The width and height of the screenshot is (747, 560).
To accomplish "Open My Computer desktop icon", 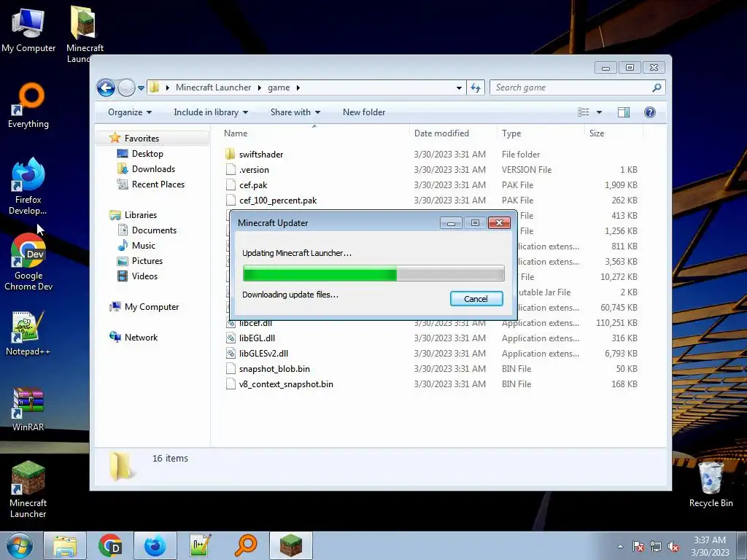I will click(x=28, y=30).
